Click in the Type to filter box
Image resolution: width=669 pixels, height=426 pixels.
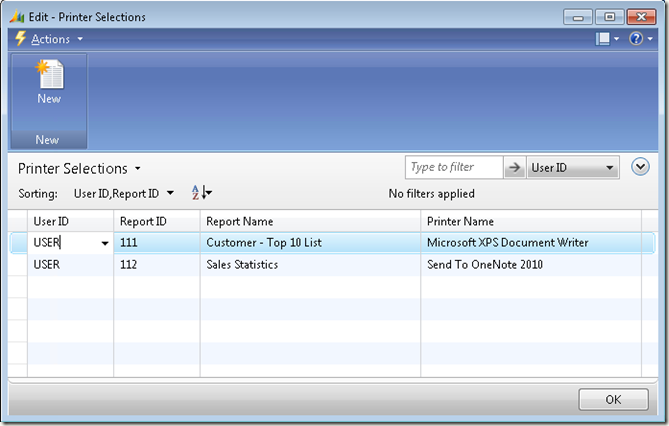(453, 168)
